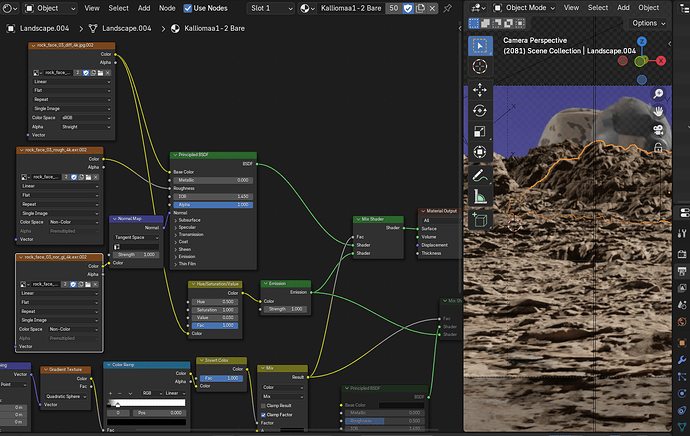Toggle camera view icon in viewport
The width and height of the screenshot is (690, 436).
tap(658, 130)
